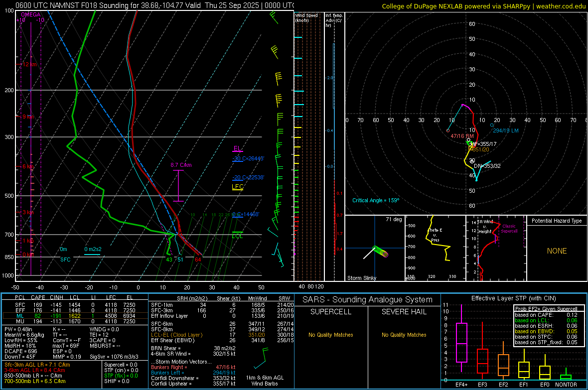Image resolution: width=588 pixels, height=390 pixels.
Task: Click the SigSvr = 1076 m3/s3 value
Action: tap(114, 357)
